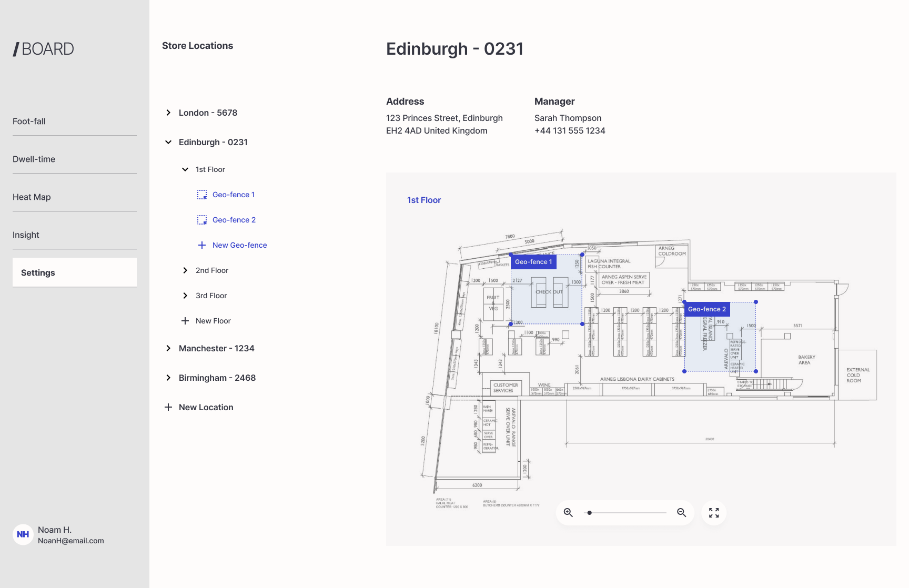Go to the Heat Map section
The width and height of the screenshot is (909, 588).
coord(75,197)
